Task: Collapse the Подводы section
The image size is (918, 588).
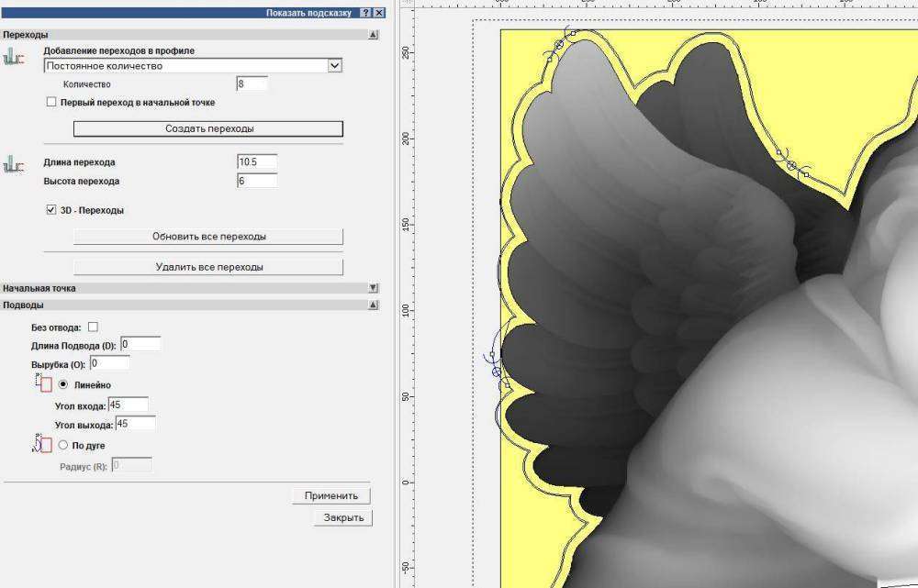Action: click(373, 305)
